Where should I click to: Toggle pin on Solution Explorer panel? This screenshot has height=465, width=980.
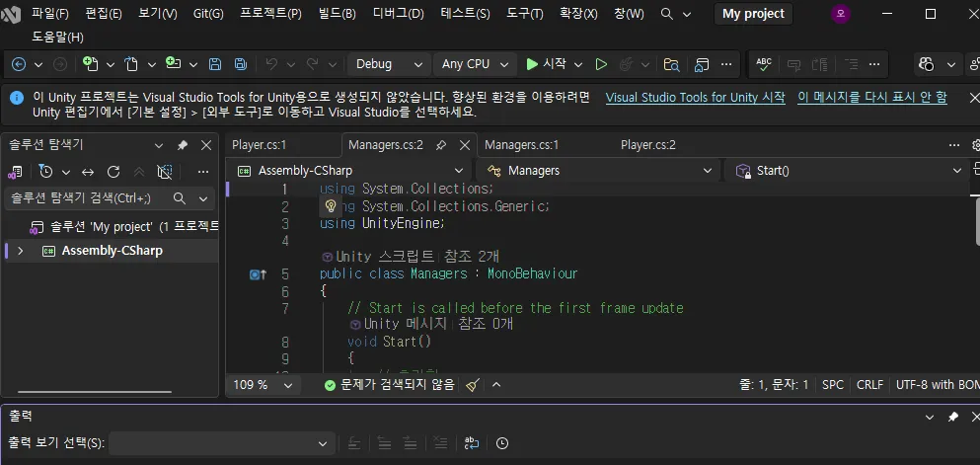[x=183, y=145]
